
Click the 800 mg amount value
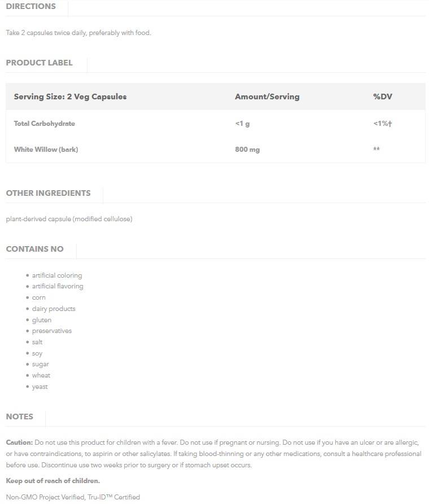pyautogui.click(x=247, y=150)
